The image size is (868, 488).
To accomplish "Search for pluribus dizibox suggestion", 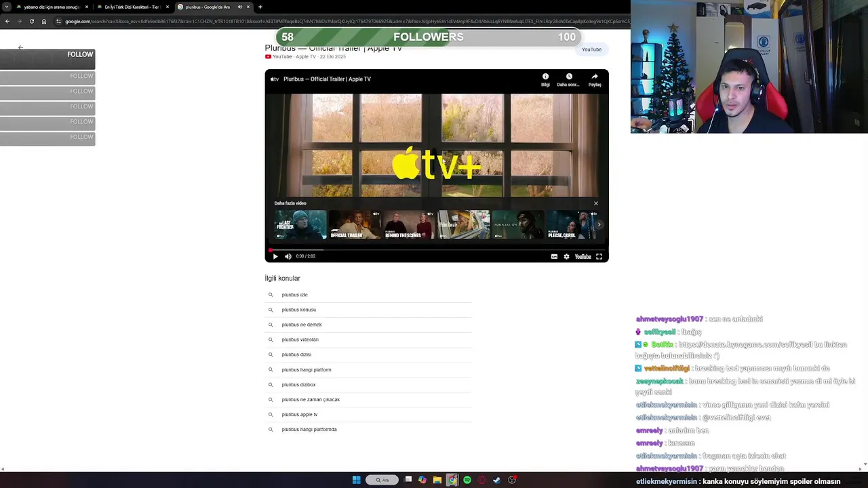I will [x=368, y=384].
